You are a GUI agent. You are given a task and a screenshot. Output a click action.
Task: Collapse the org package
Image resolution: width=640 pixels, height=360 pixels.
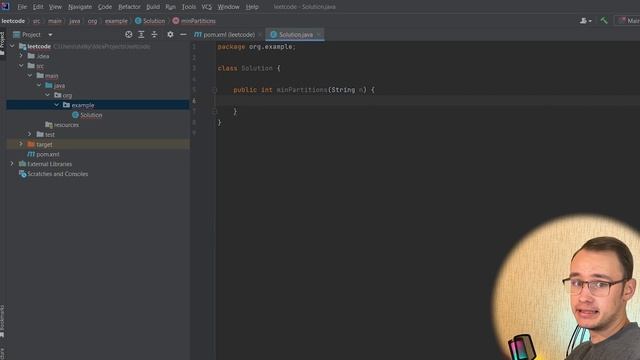coord(48,95)
